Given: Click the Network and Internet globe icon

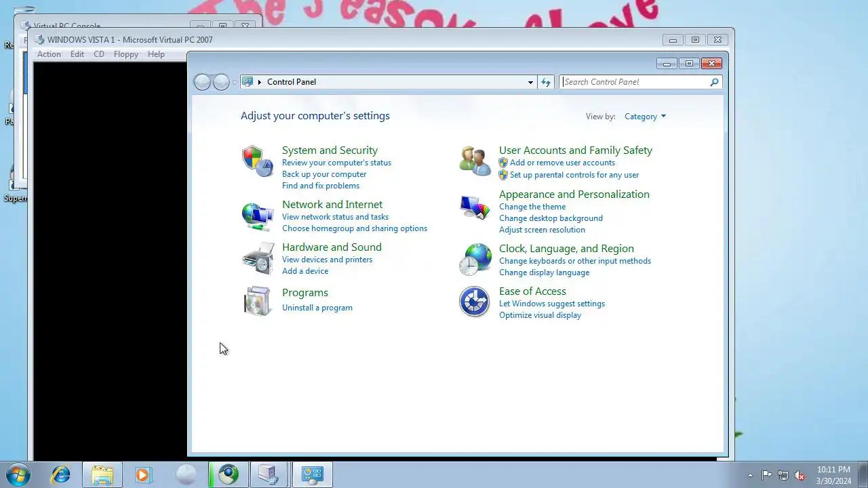Looking at the screenshot, I should 258,216.
